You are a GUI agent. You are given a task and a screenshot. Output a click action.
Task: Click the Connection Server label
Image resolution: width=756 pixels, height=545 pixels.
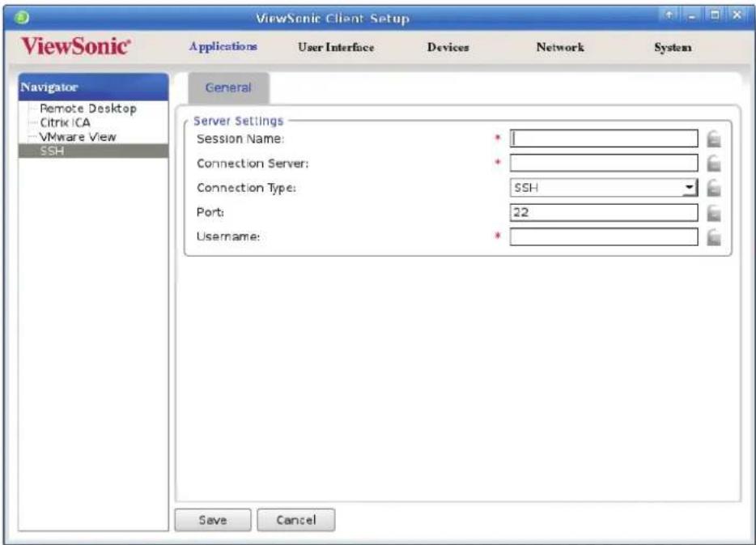[253, 164]
